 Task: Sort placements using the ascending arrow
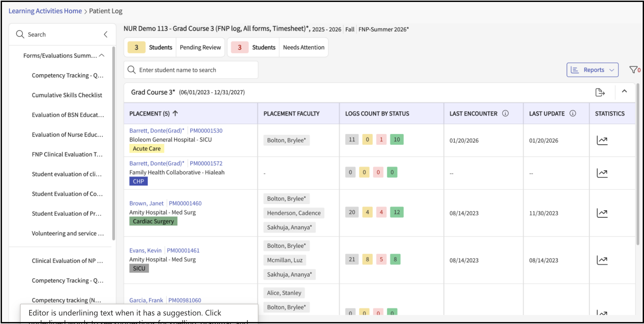pos(175,114)
